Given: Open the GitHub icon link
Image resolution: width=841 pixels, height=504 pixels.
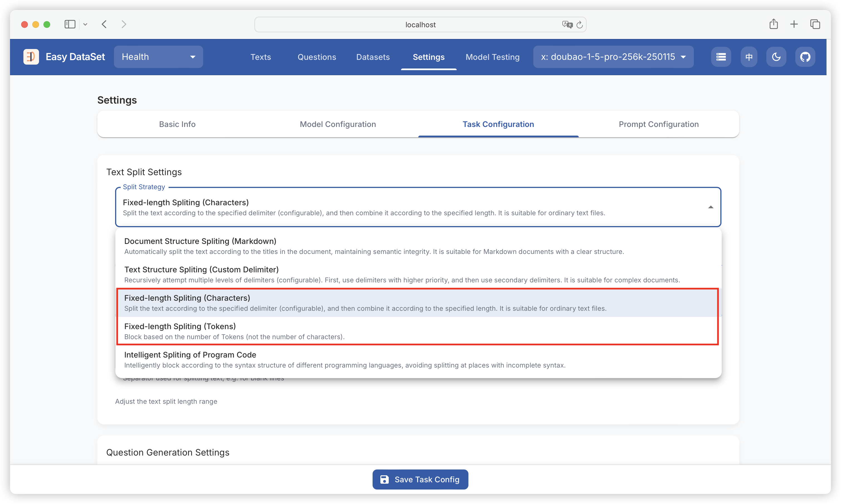Looking at the screenshot, I should click(805, 57).
